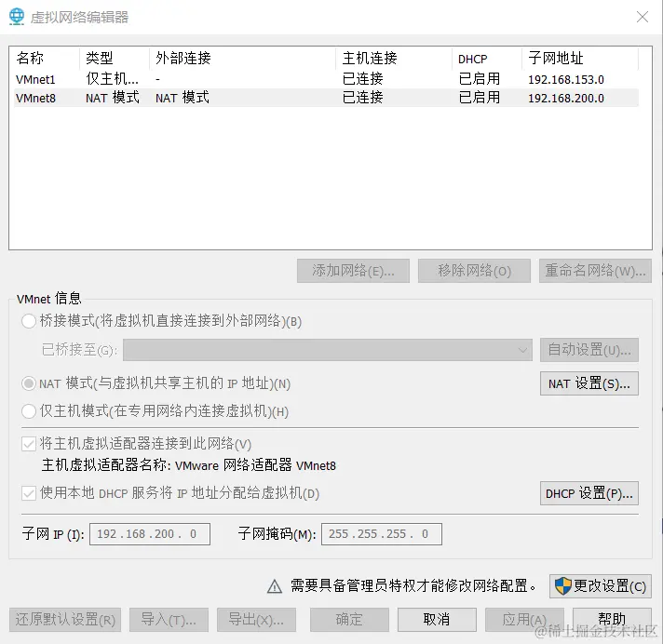
Task: Select NAT 模式 radio button
Action: (x=29, y=383)
